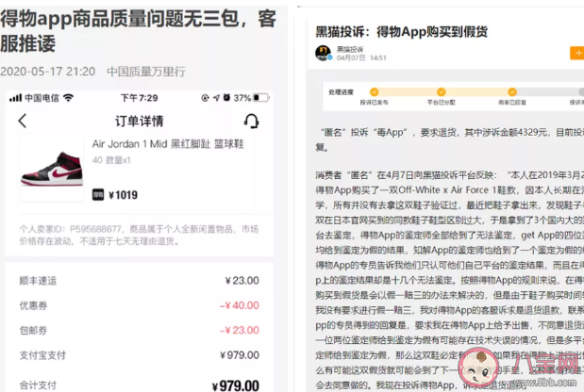Click the 支付宝支付 ¥979.00 row
This screenshot has height=392, width=584.
click(140, 355)
